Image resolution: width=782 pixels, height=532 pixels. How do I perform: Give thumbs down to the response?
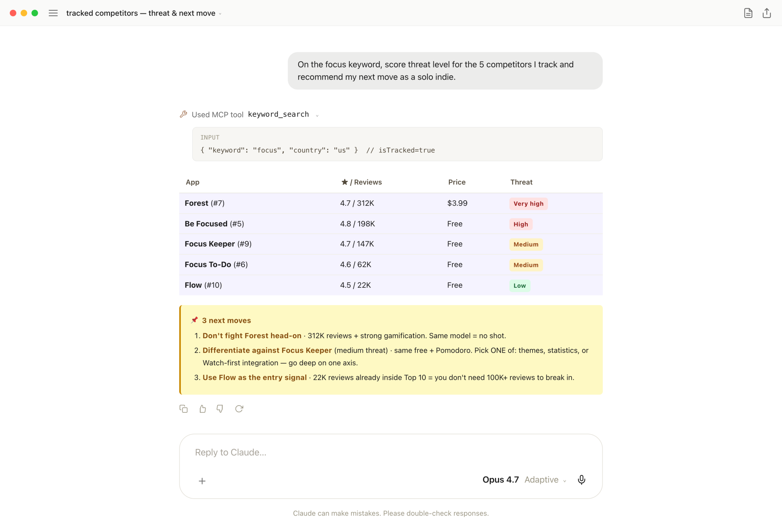click(220, 409)
